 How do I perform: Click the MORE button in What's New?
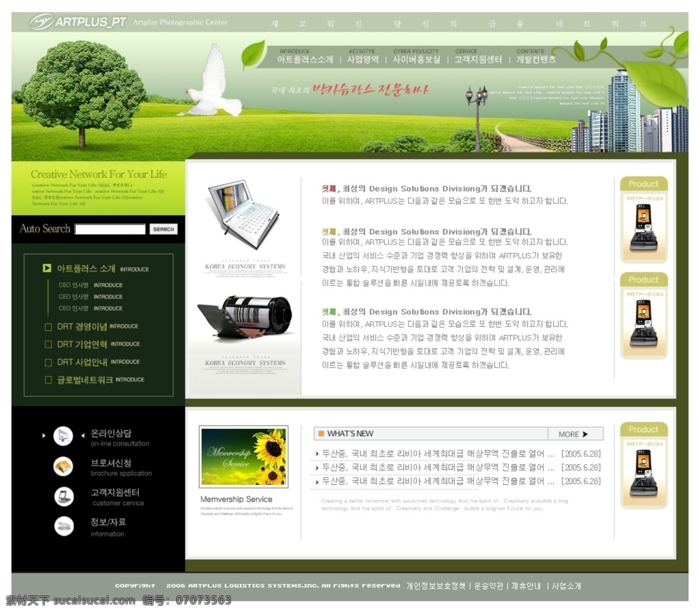pos(575,434)
